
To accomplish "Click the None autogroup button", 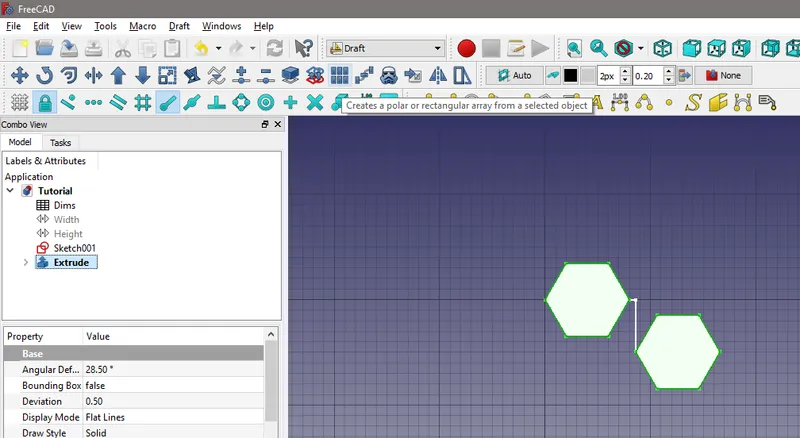I will click(x=722, y=75).
